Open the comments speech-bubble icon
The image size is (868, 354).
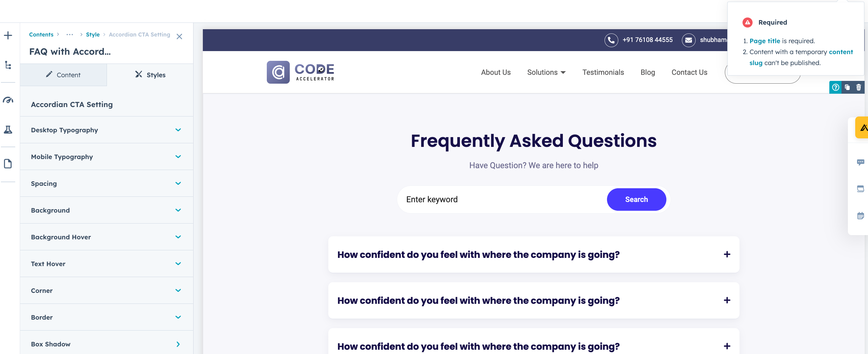coord(860,162)
